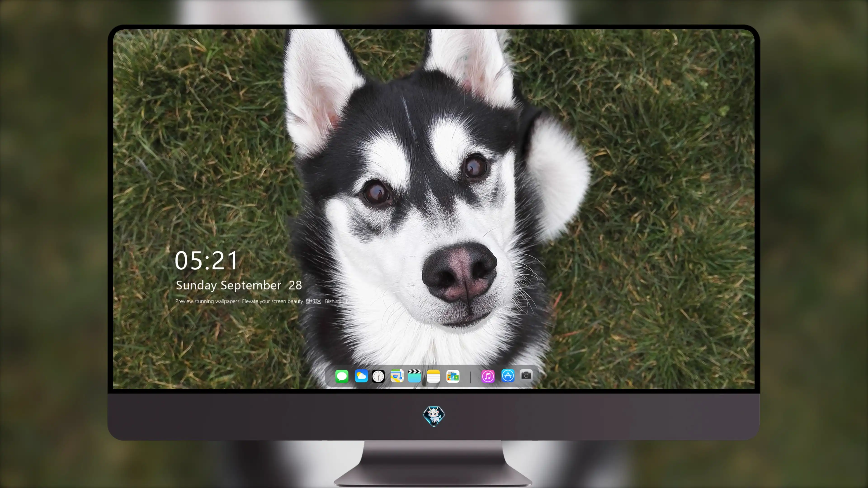Viewport: 868px width, 488px height.
Task: Click the 05:21 clock display
Action: pos(206,260)
